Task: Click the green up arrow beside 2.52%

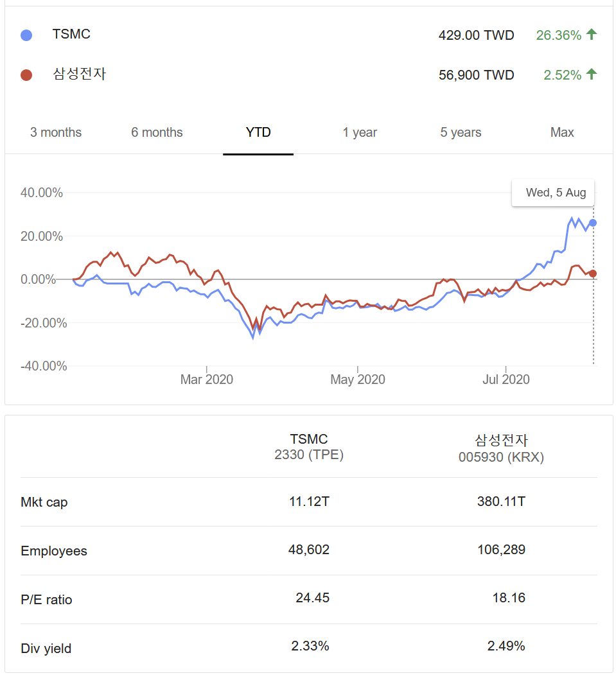Action: [x=592, y=74]
